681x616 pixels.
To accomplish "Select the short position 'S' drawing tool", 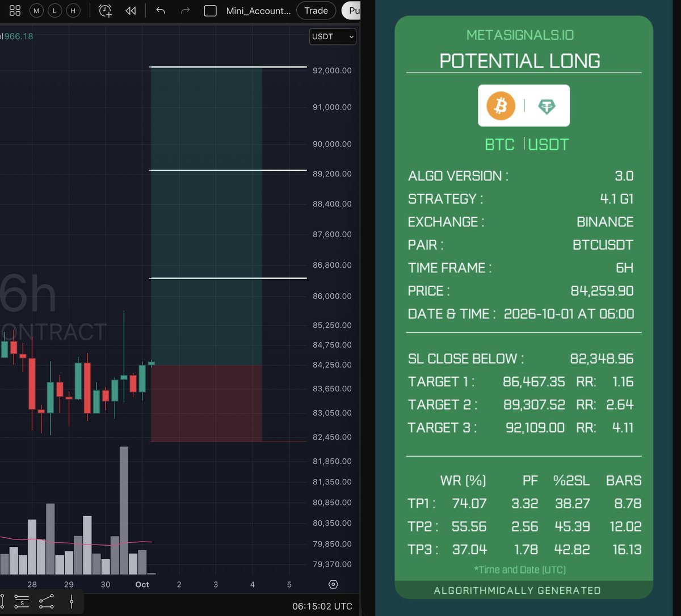I will click(x=22, y=602).
